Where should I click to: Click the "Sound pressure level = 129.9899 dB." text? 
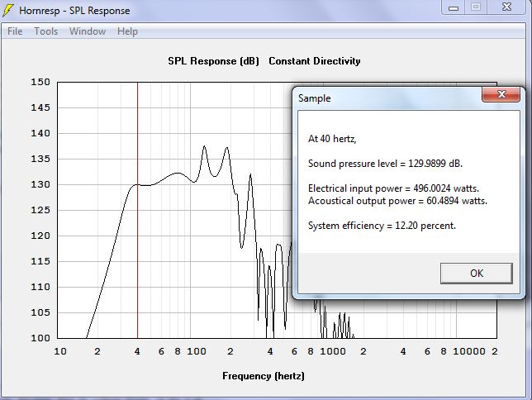click(x=385, y=164)
